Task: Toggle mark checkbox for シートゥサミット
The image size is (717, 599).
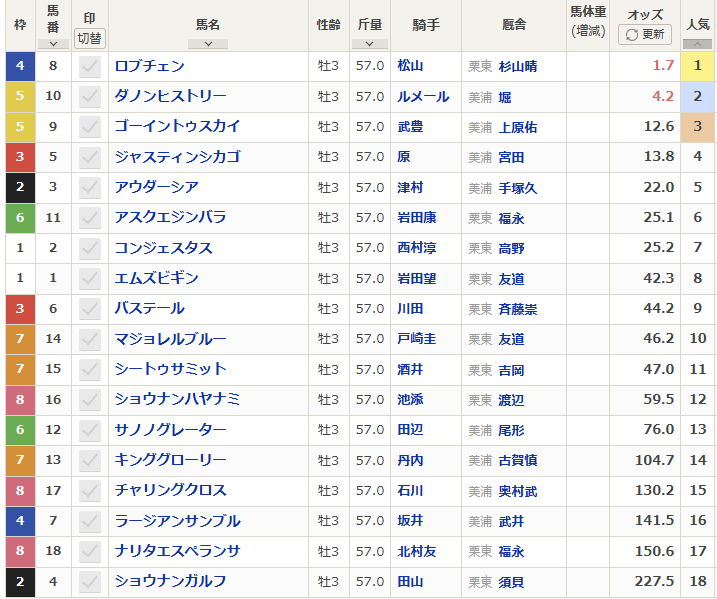Action: pyautogui.click(x=90, y=369)
